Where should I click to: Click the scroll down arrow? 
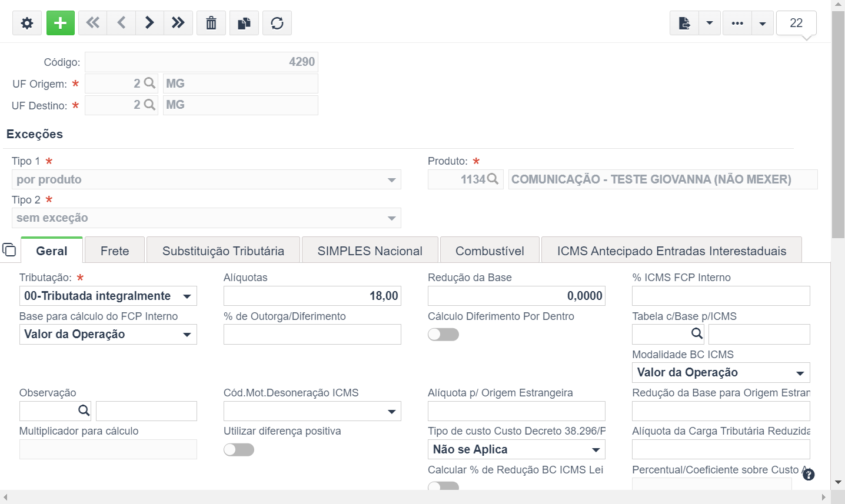[x=838, y=482]
